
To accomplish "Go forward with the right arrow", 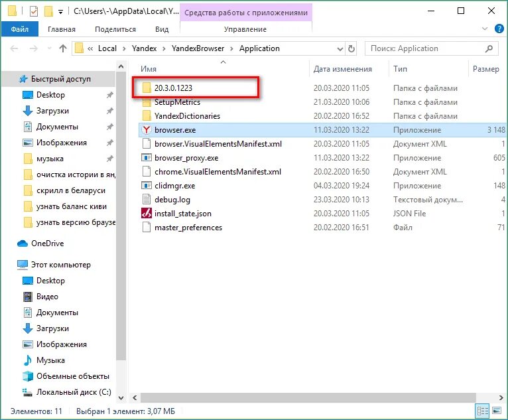I will tap(33, 48).
